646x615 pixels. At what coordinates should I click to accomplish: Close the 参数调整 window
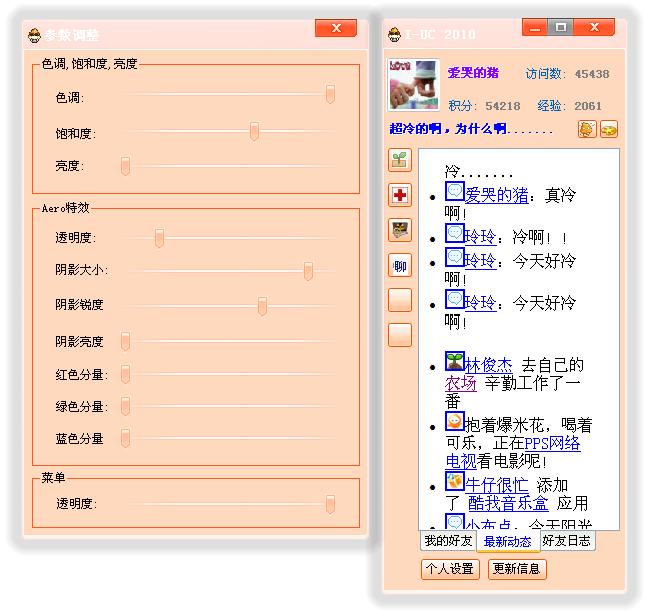[x=336, y=28]
